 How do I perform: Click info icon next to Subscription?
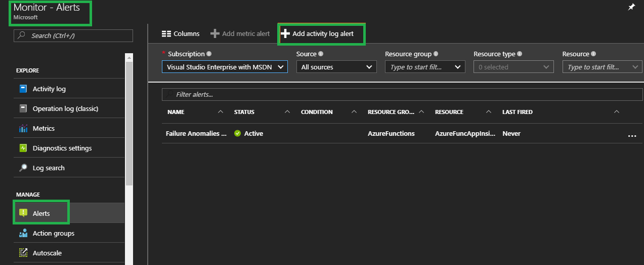pos(209,54)
